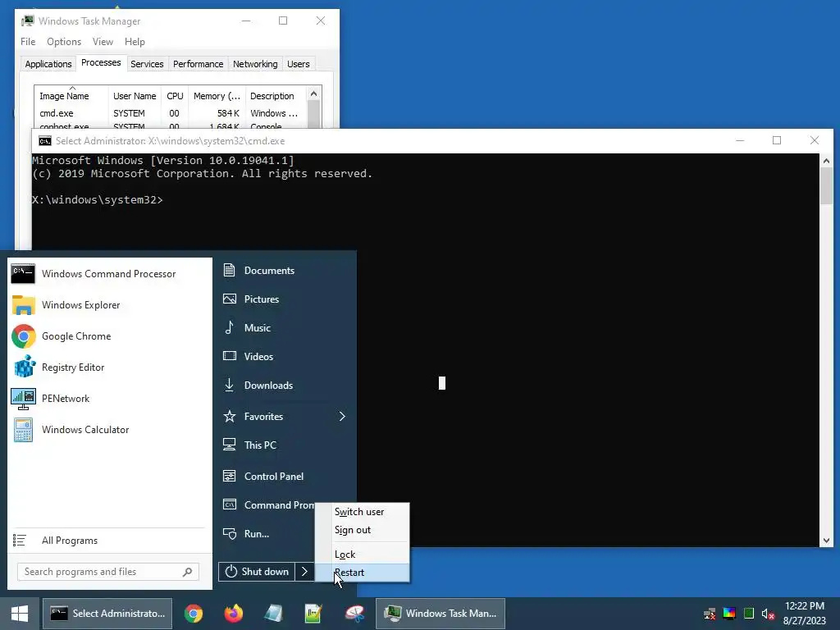
Task: Select the Processes tab in Task Manager
Action: pyautogui.click(x=101, y=62)
